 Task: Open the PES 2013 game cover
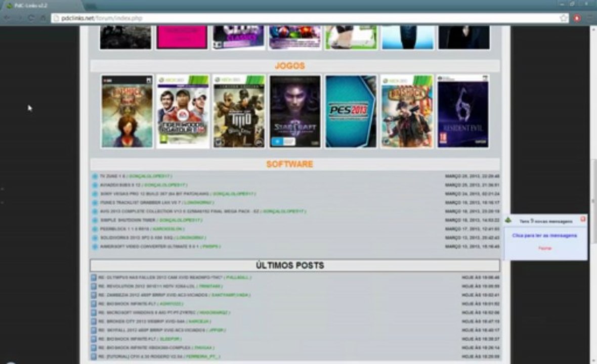351,111
